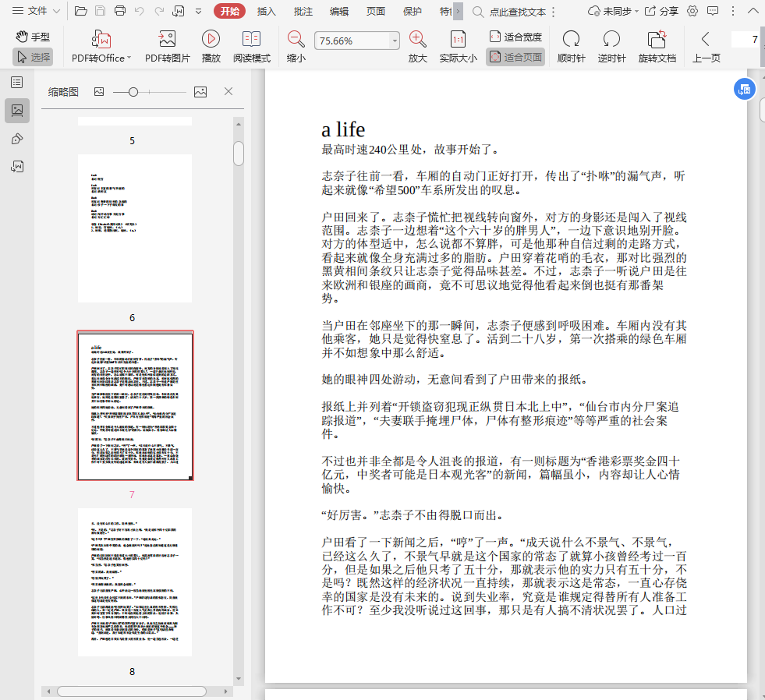This screenshot has width=765, height=700.
Task: Switch to the 插入 tab
Action: (x=267, y=11)
